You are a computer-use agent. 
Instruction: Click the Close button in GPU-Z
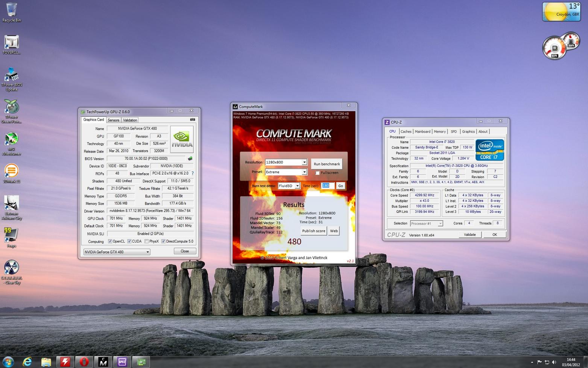point(185,251)
